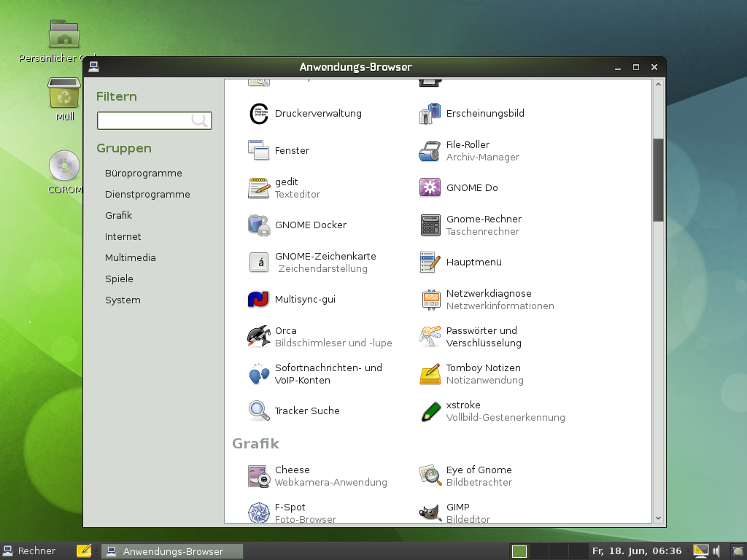Image resolution: width=747 pixels, height=560 pixels.
Task: Open the Multimedia group
Action: pyautogui.click(x=131, y=257)
